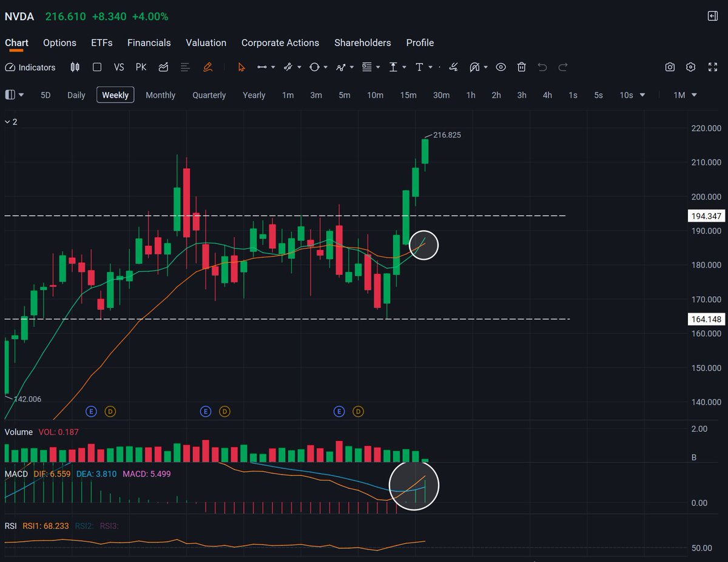Collapse side panel icon at top right
Screen dimensions: 728x562
pyautogui.click(x=713, y=16)
